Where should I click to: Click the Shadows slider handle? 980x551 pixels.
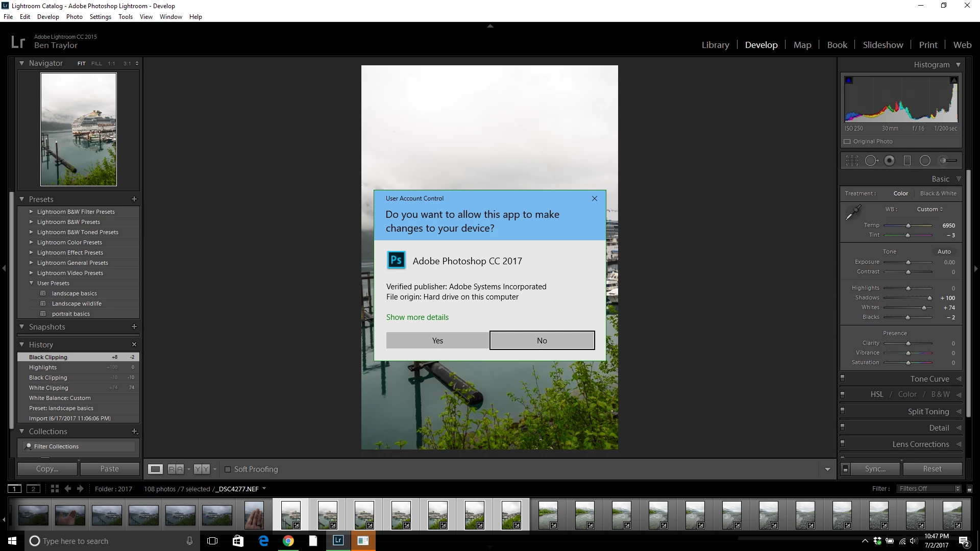[929, 298]
